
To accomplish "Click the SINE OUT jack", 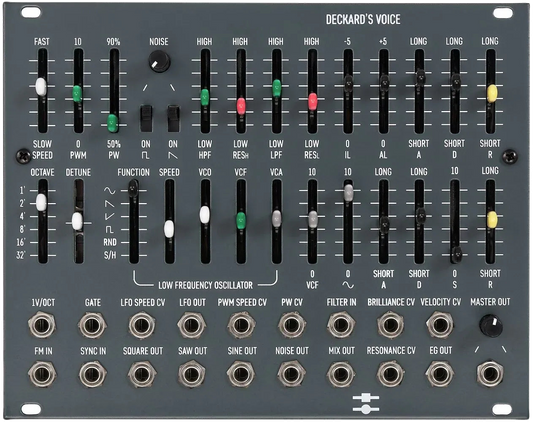I will click(x=241, y=374).
